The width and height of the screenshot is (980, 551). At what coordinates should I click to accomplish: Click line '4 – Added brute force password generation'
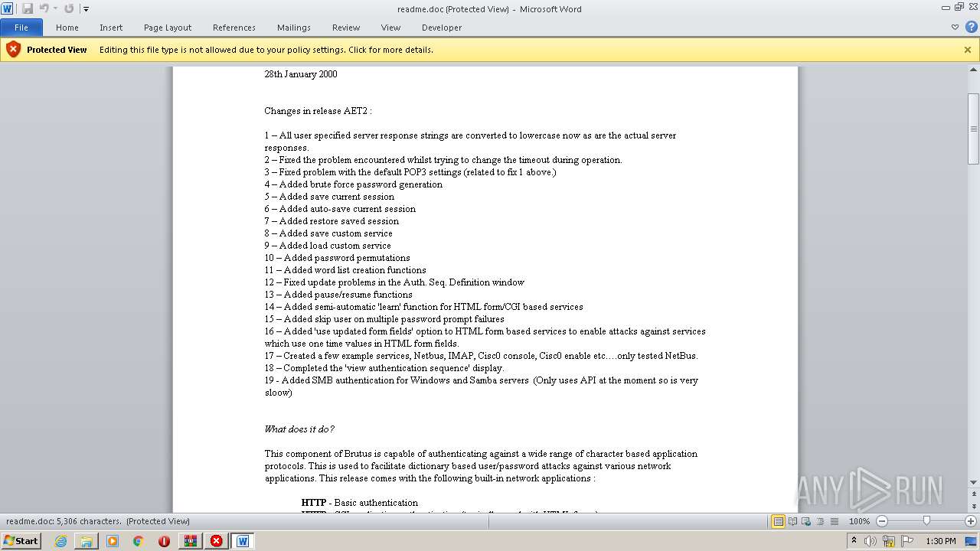click(x=354, y=184)
